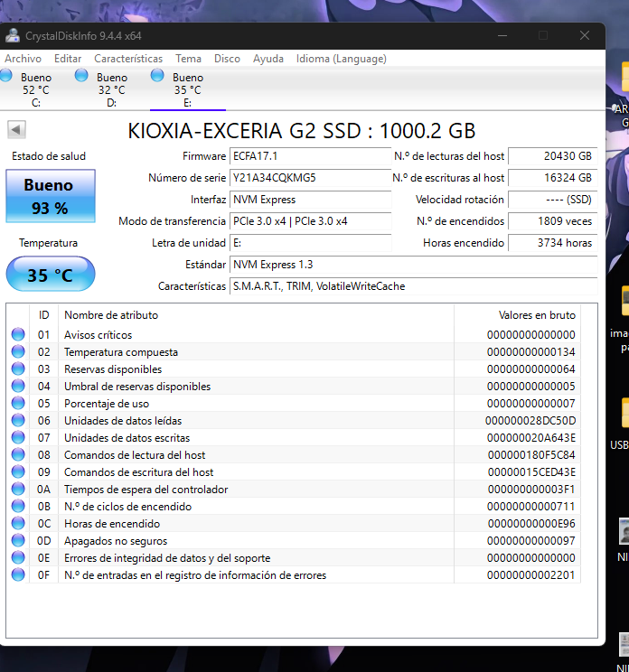
Task: Click status dot for Apagados no seguros row
Action: 18,540
